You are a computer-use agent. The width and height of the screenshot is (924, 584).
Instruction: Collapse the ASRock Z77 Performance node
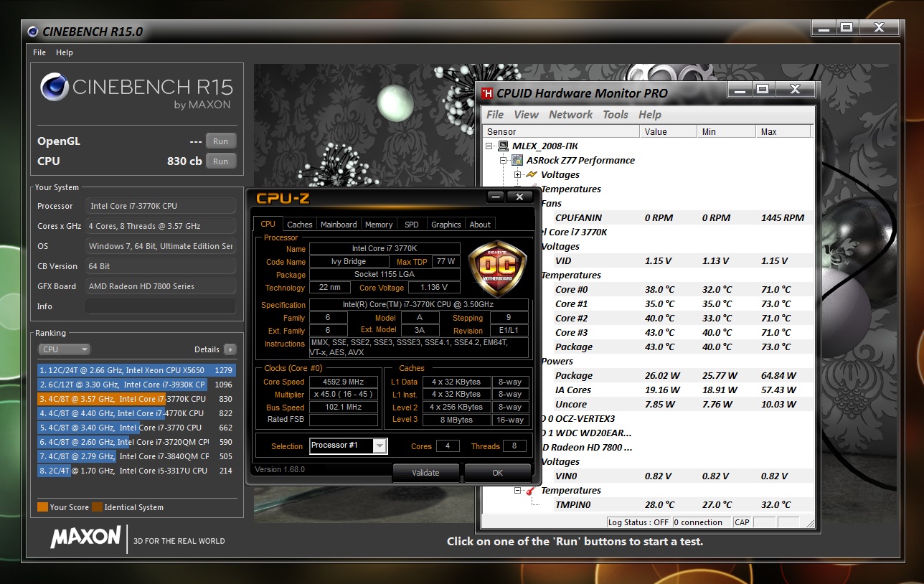tap(504, 160)
